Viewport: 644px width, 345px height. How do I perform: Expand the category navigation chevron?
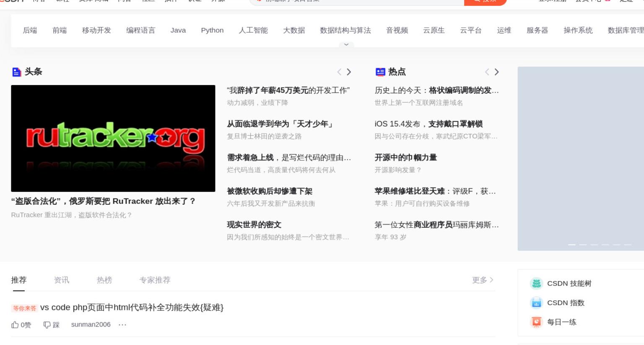(x=346, y=44)
